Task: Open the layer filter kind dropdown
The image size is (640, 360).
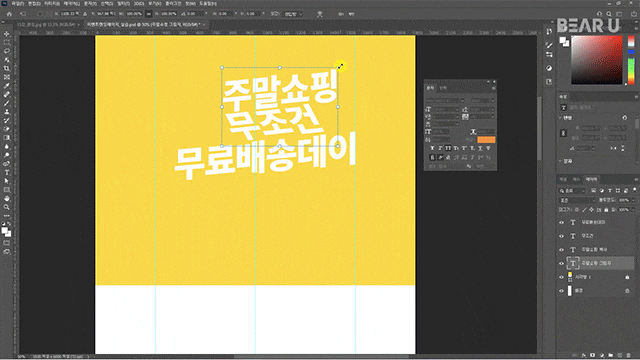Action: [572, 191]
